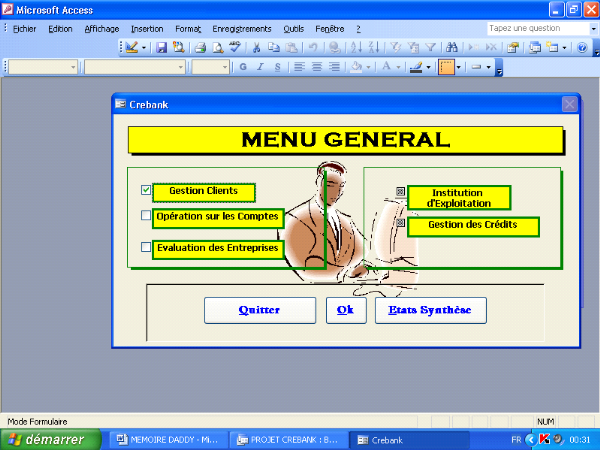This screenshot has width=600, height=450.
Task: Open fill color dropdown arrow
Action: pyautogui.click(x=368, y=67)
